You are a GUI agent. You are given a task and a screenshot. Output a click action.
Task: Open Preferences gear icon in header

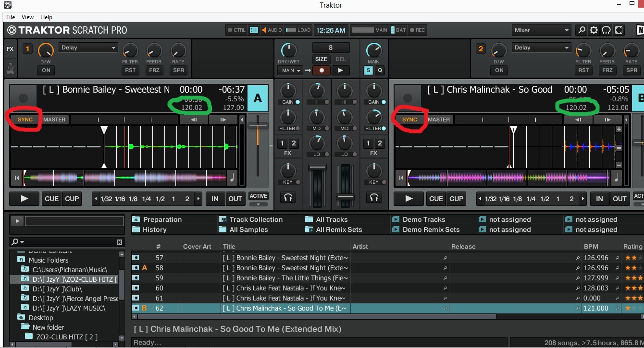point(594,30)
